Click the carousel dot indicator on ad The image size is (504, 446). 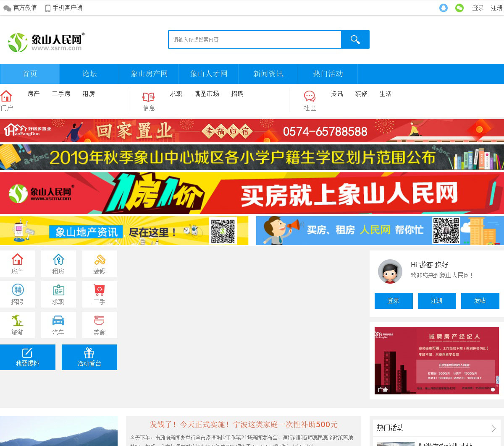click(493, 389)
